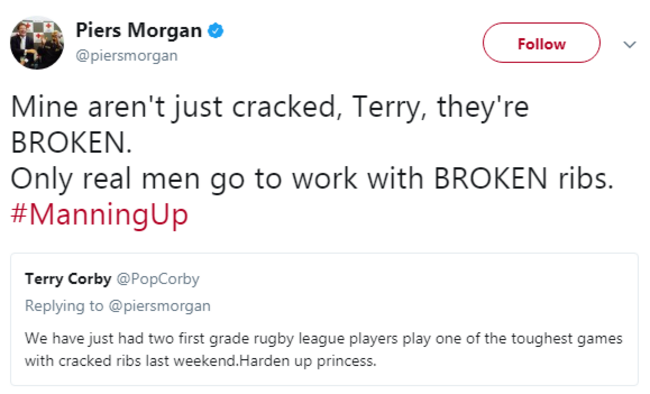Open Terry Corby's name in quoted tweet
Screen dimensions: 650x394
[68, 279]
